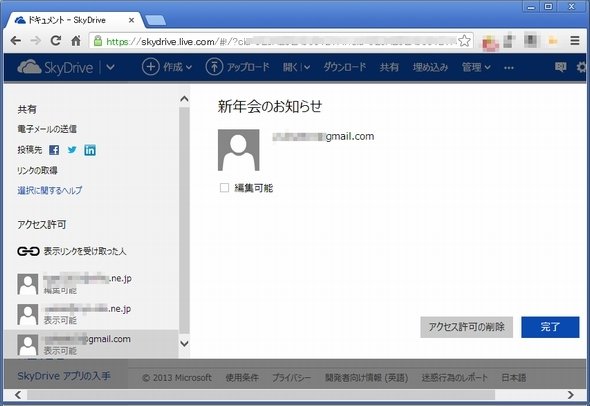Open 迷惑行為のレポート link
Viewport: 590px width, 406px height.
tap(455, 377)
